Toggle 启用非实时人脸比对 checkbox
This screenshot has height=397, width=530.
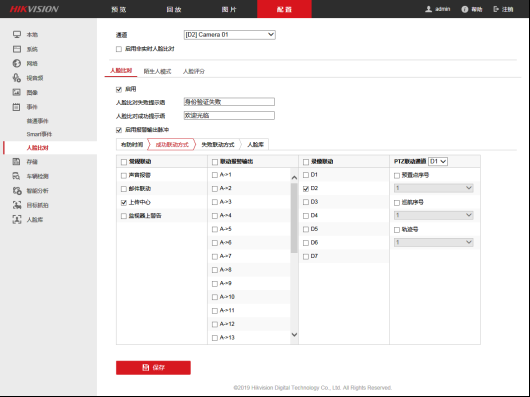tap(119, 49)
